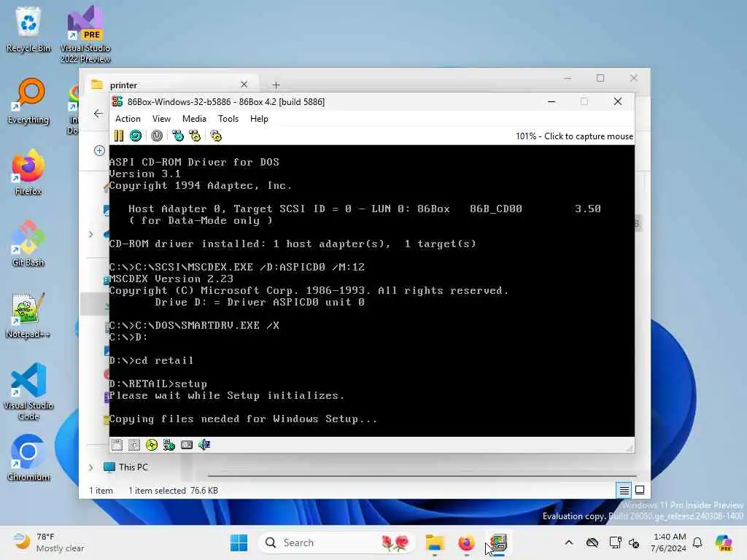Open Media menu in 86Box
Viewport: 747px width, 560px height.
pyautogui.click(x=194, y=119)
